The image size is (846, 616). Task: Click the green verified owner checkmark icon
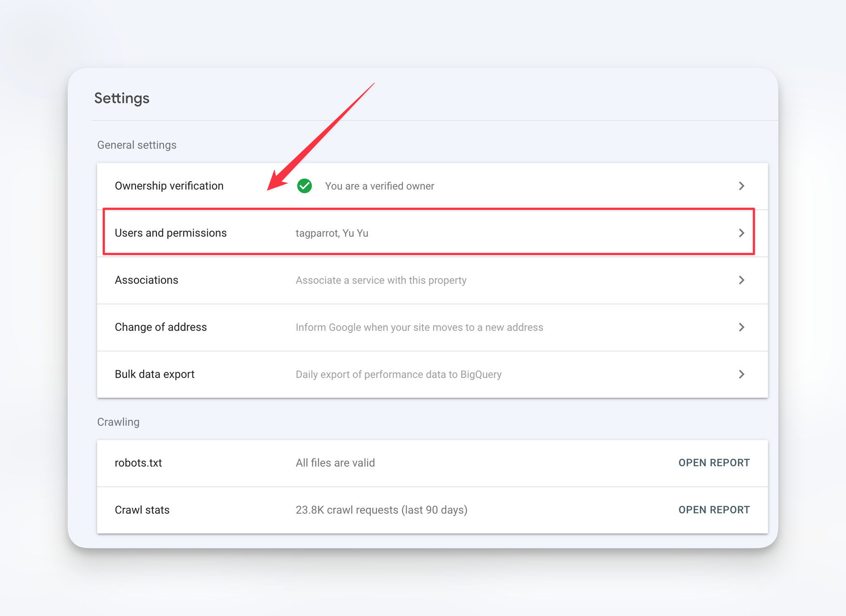[304, 186]
